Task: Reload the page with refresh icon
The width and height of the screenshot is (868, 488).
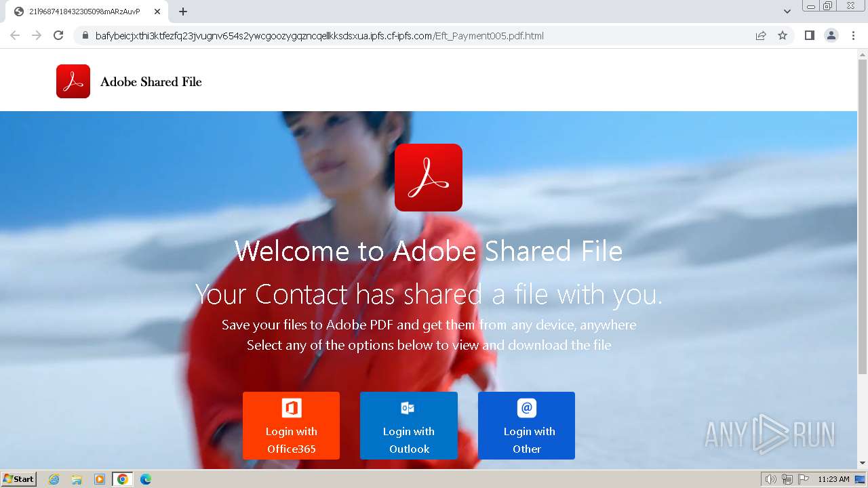Action: coord(58,35)
